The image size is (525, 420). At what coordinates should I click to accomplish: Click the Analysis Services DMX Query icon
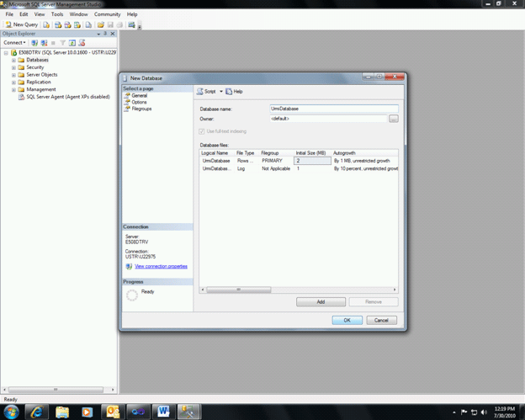(67, 24)
